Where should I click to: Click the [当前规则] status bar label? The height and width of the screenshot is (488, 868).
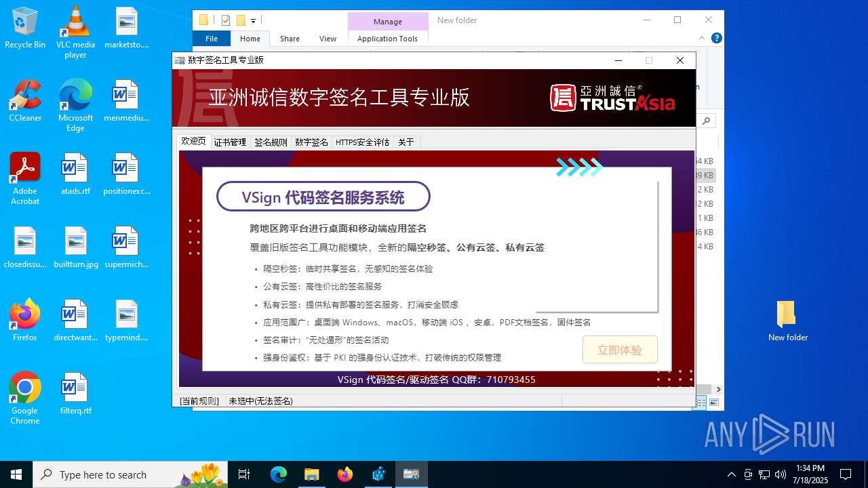point(199,401)
